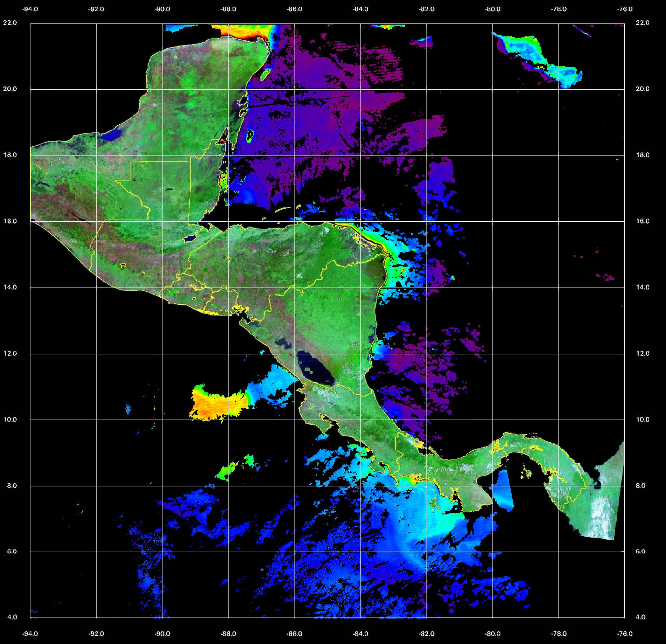Click the 22.0 label on the left axis

click(10, 23)
